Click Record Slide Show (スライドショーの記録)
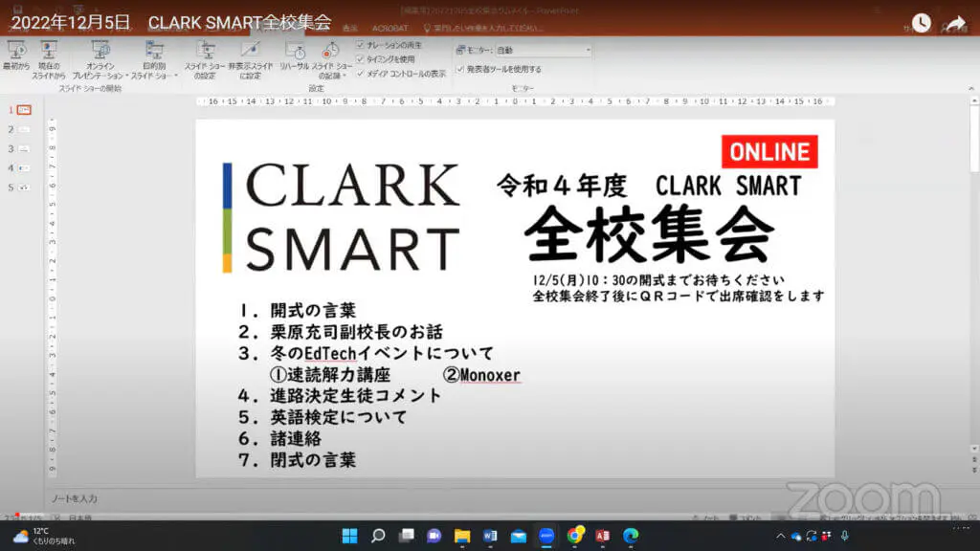The image size is (980, 551). (332, 60)
